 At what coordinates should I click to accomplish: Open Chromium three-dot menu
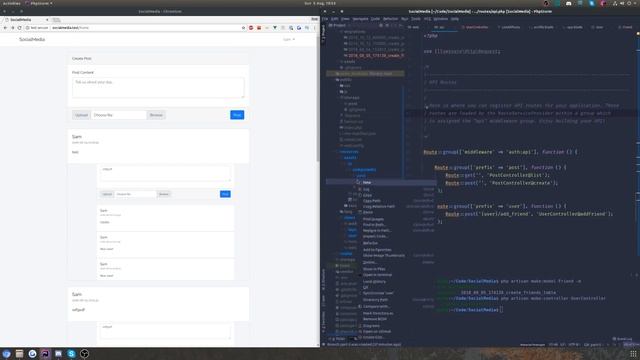click(x=315, y=28)
